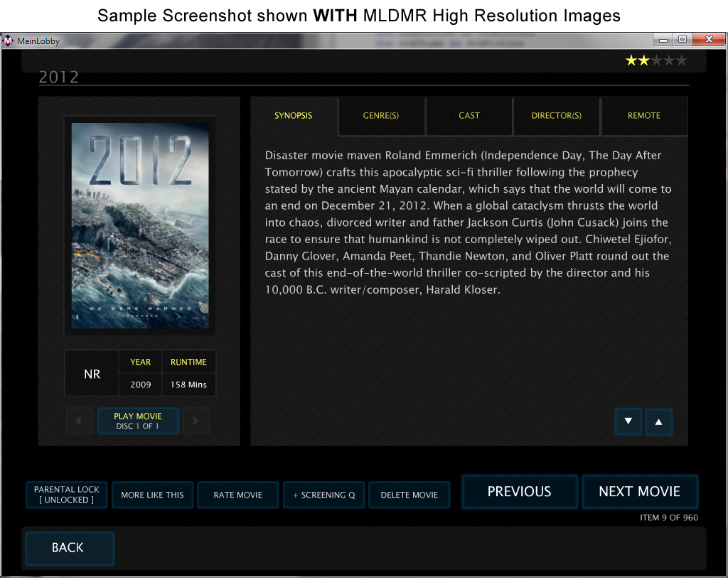Set rating with the fourth star
Screen dimensions: 728x578
(x=668, y=60)
